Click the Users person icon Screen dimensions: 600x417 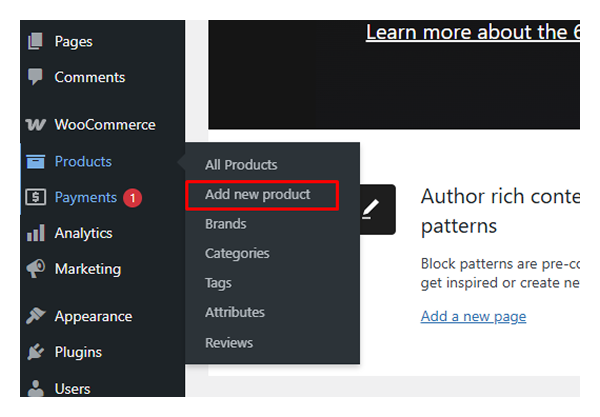[36, 388]
